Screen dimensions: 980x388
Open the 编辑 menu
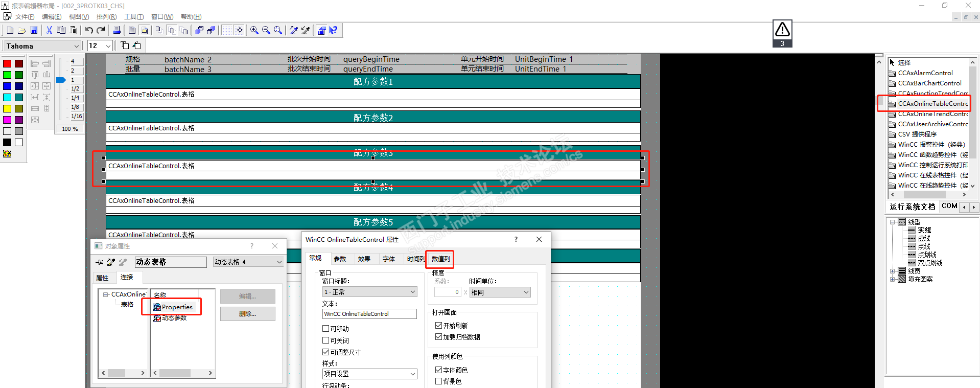52,17
